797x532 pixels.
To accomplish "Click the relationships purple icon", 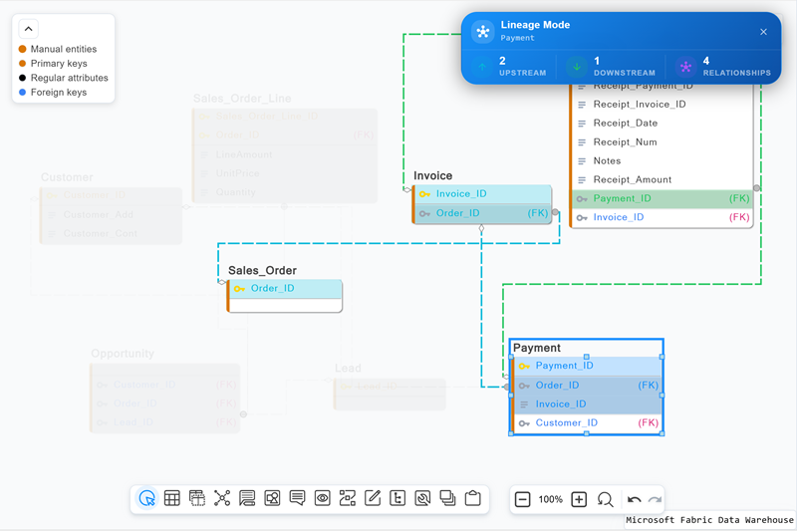I will tap(685, 67).
